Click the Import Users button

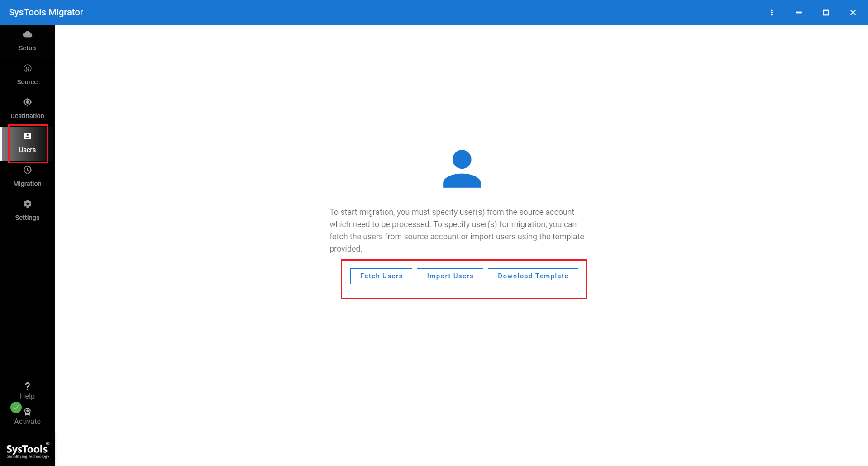[x=450, y=276]
